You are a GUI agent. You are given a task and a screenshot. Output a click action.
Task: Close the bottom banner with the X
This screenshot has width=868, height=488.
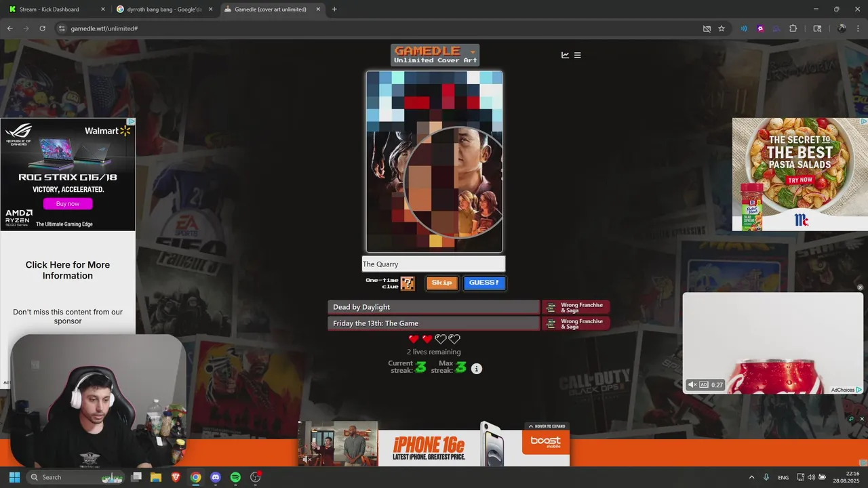[x=862, y=419]
